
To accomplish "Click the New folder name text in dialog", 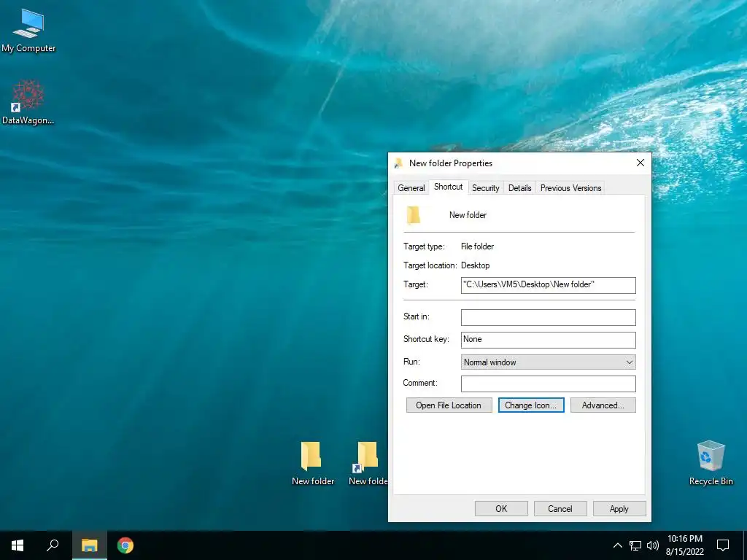I will pyautogui.click(x=468, y=215).
